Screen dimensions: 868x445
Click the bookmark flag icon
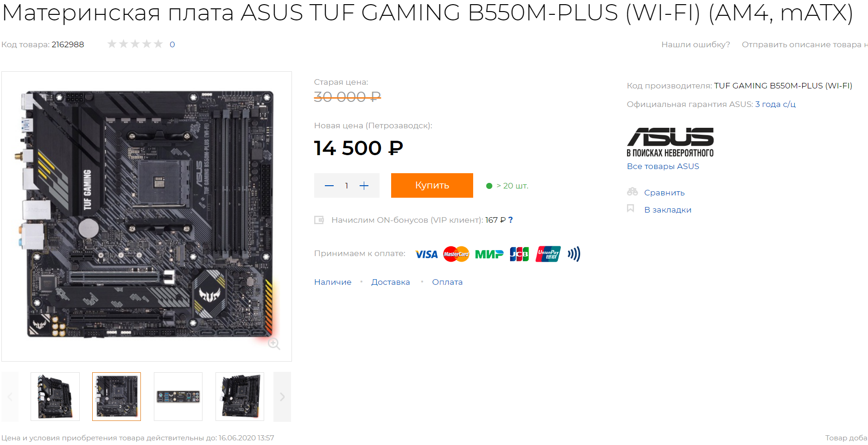click(x=631, y=208)
